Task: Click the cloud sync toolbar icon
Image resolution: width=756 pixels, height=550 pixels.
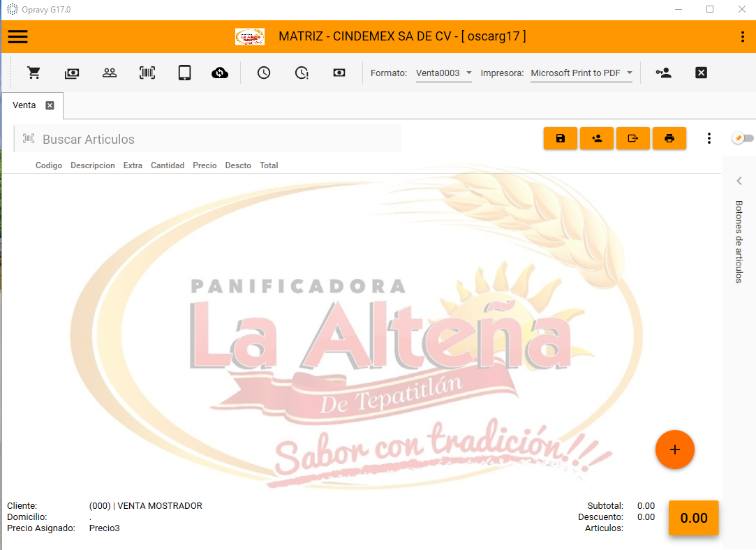Action: click(x=220, y=73)
